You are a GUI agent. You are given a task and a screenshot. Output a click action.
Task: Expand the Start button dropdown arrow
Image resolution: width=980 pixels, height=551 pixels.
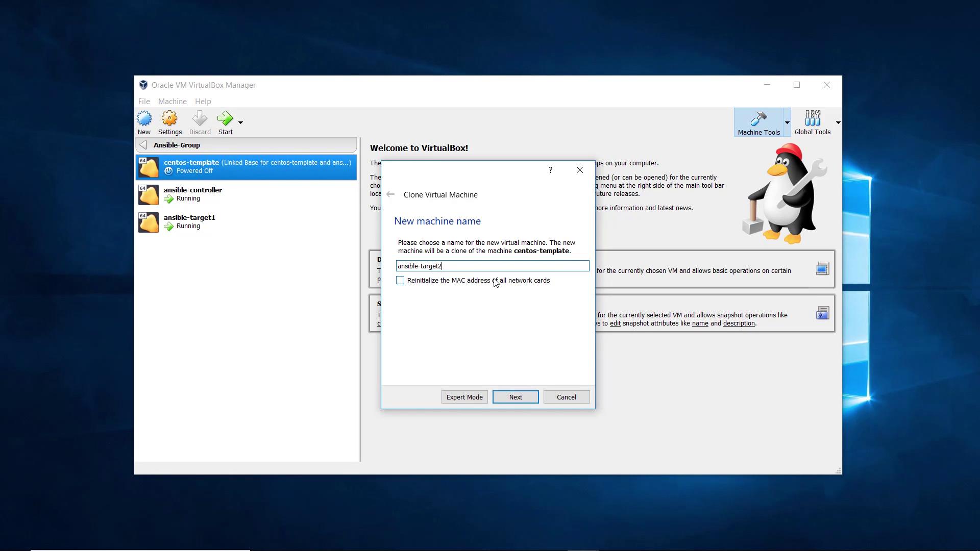[x=240, y=122]
